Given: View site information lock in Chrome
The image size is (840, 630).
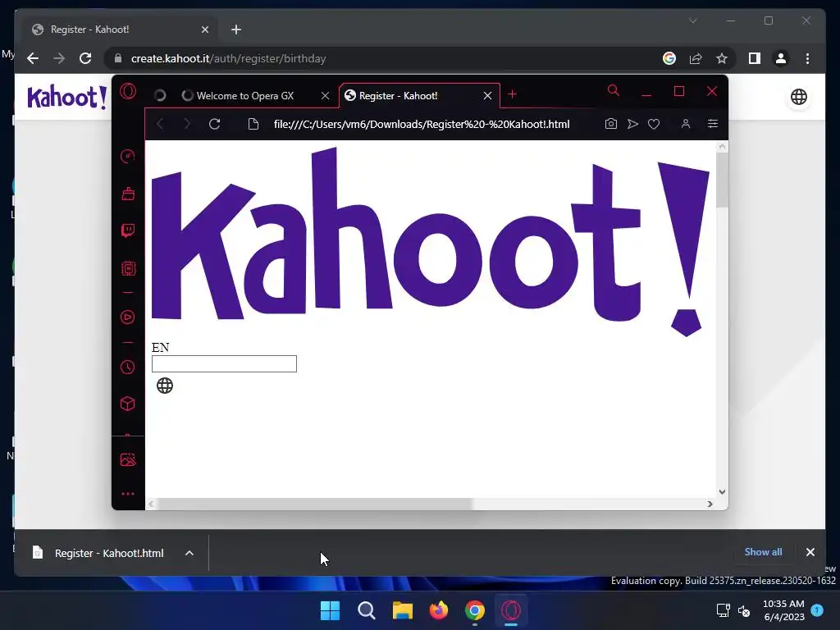Looking at the screenshot, I should click(118, 58).
